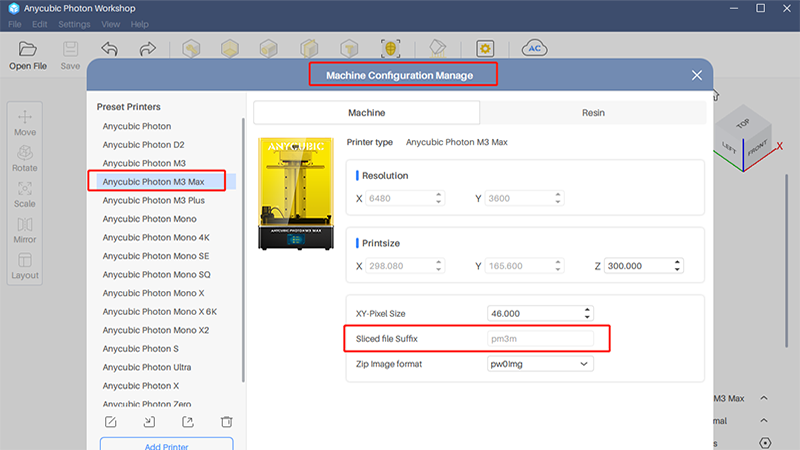Select the Move tool in sidebar
The width and height of the screenshot is (800, 450).
click(25, 122)
